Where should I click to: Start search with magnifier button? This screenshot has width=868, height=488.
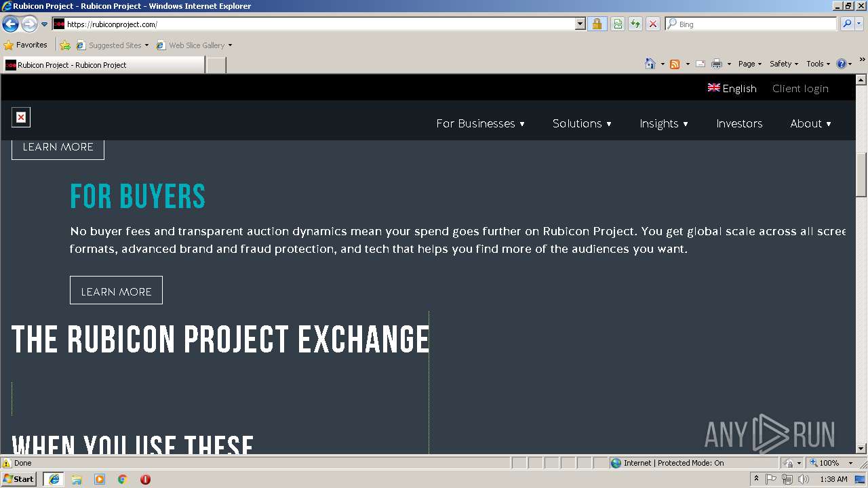click(847, 24)
